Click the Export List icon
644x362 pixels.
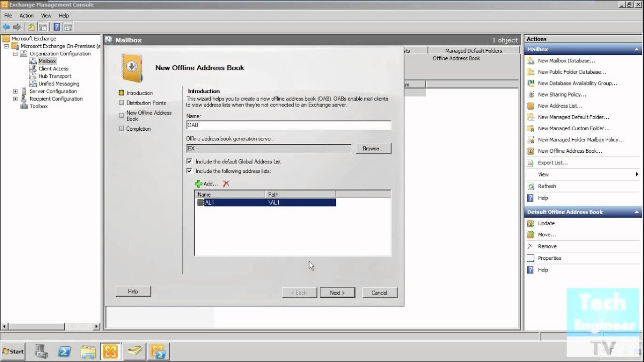click(530, 163)
